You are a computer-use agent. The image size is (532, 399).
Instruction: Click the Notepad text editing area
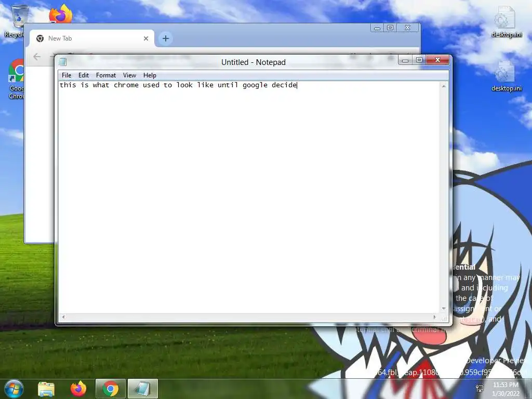point(249,197)
